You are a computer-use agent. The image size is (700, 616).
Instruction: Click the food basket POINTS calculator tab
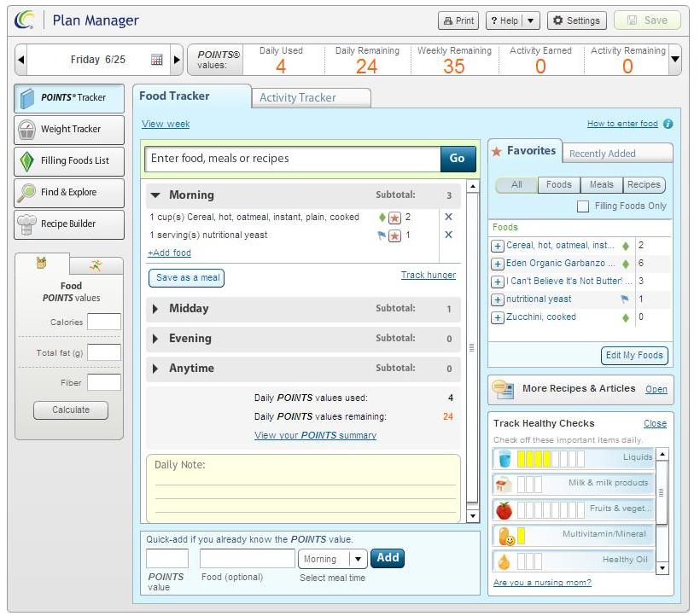click(42, 263)
